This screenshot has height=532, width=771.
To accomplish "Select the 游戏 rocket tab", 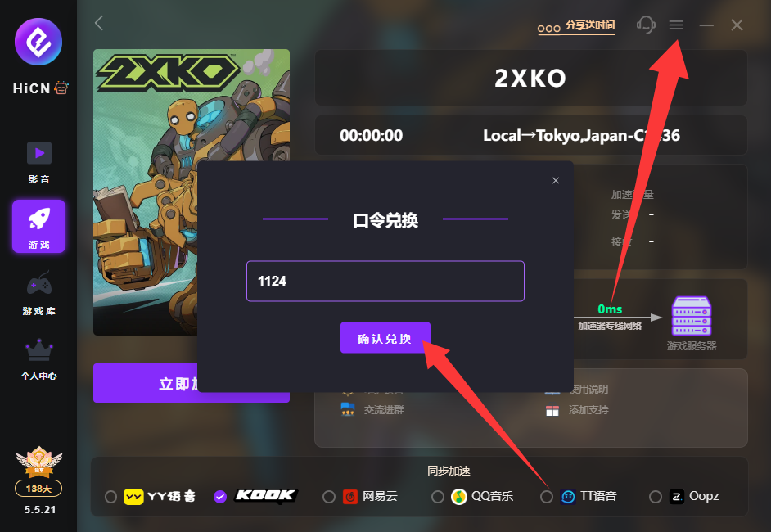I will pyautogui.click(x=38, y=227).
